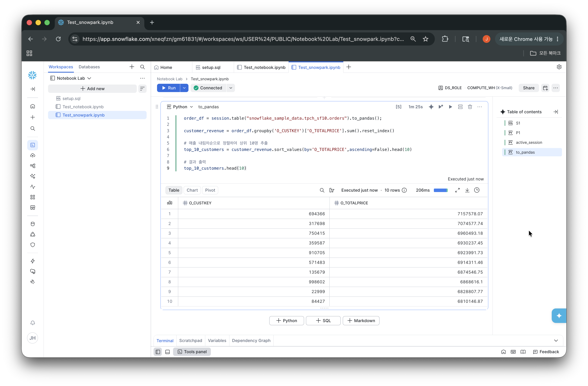Open the results filter icon

(332, 190)
